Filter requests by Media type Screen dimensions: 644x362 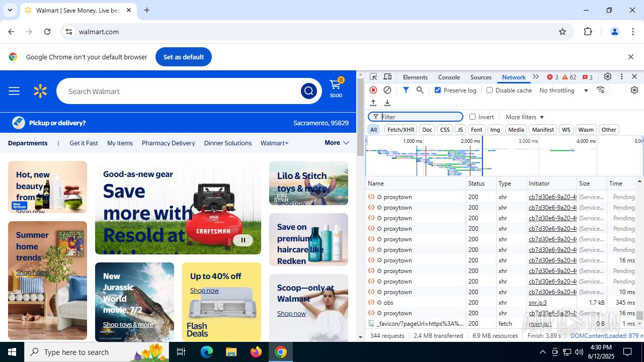(x=516, y=130)
